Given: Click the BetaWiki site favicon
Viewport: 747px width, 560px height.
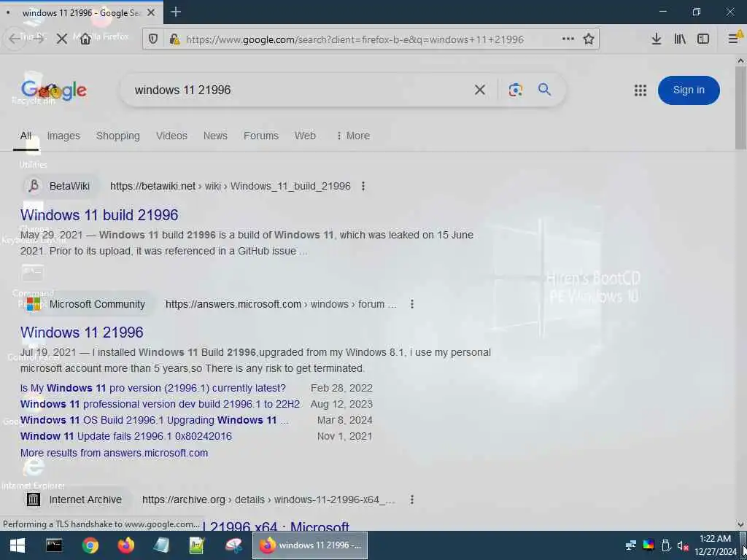Looking at the screenshot, I should 34,186.
